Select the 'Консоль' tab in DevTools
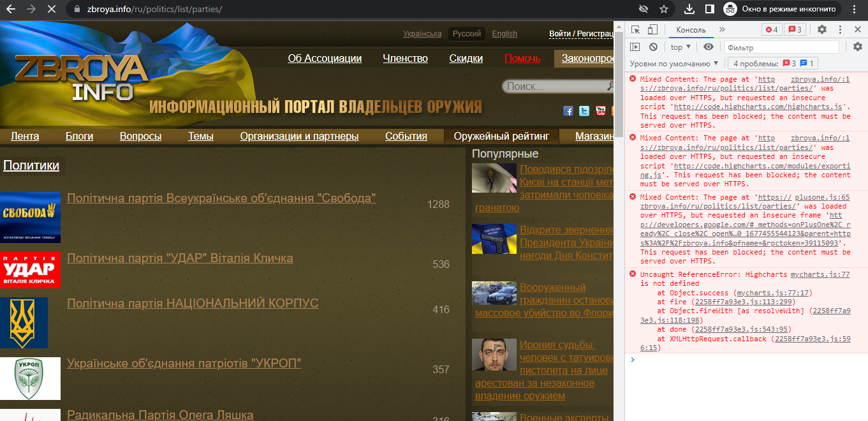This screenshot has height=421, width=868. [691, 29]
